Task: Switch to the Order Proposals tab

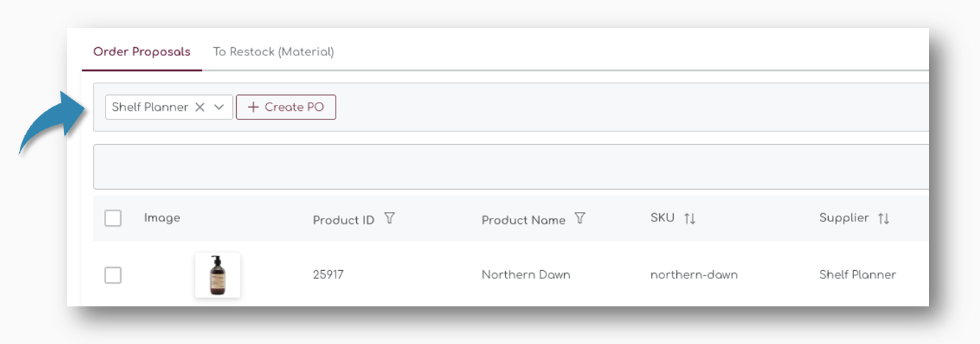Action: pos(142,52)
